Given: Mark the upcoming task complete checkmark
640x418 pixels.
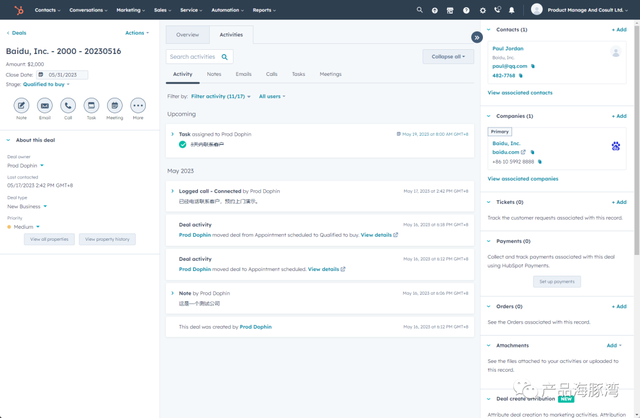Looking at the screenshot, I should tap(182, 145).
